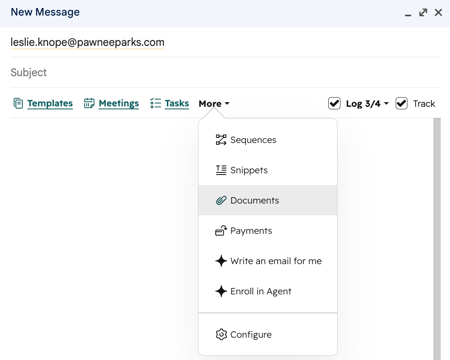The width and height of the screenshot is (450, 360).
Task: Click the sparkle icon beside Write an email
Action: [221, 261]
